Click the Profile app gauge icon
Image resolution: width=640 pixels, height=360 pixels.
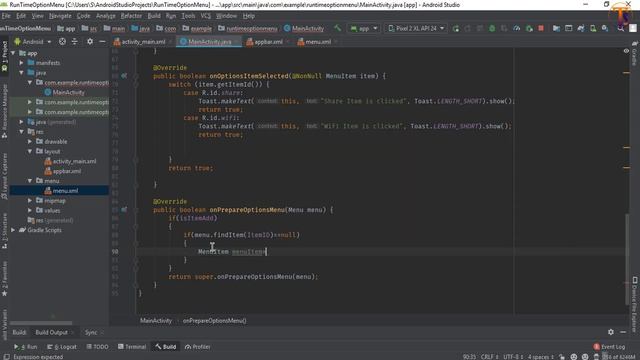point(517,28)
